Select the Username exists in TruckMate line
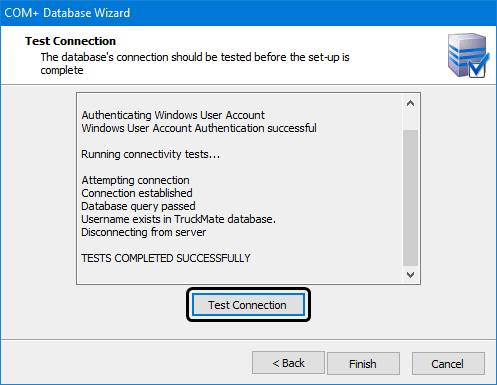This screenshot has height=385, width=497. 178,219
